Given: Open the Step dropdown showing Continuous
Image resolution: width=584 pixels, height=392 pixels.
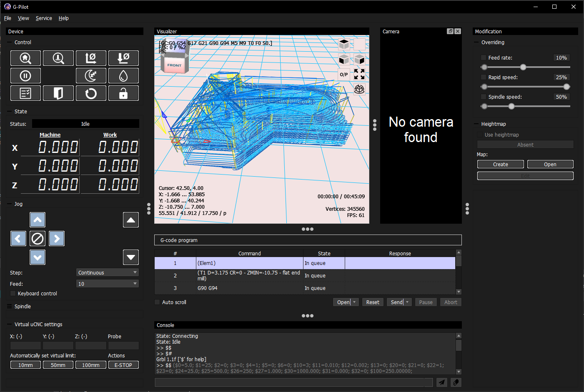Looking at the screenshot, I should pos(108,272).
